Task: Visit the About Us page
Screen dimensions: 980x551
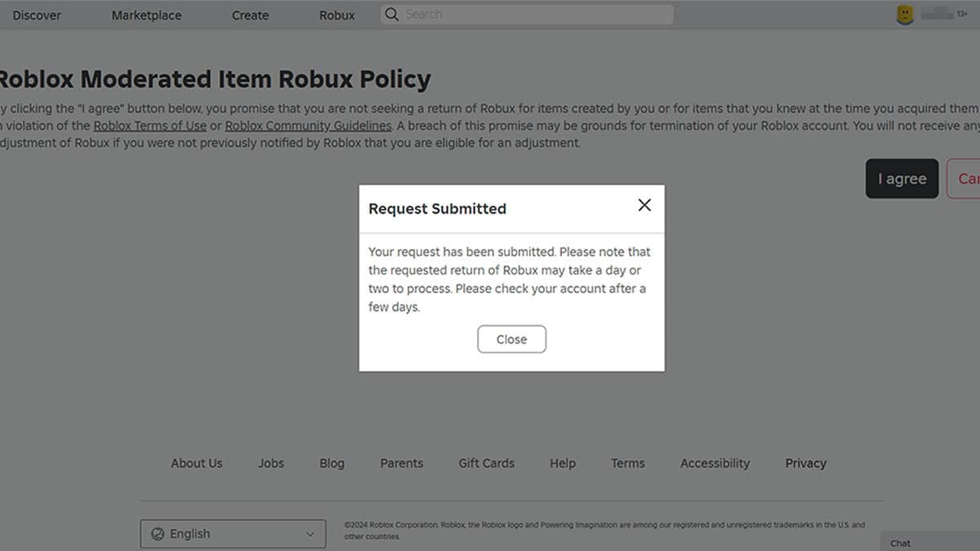Action: pos(196,463)
